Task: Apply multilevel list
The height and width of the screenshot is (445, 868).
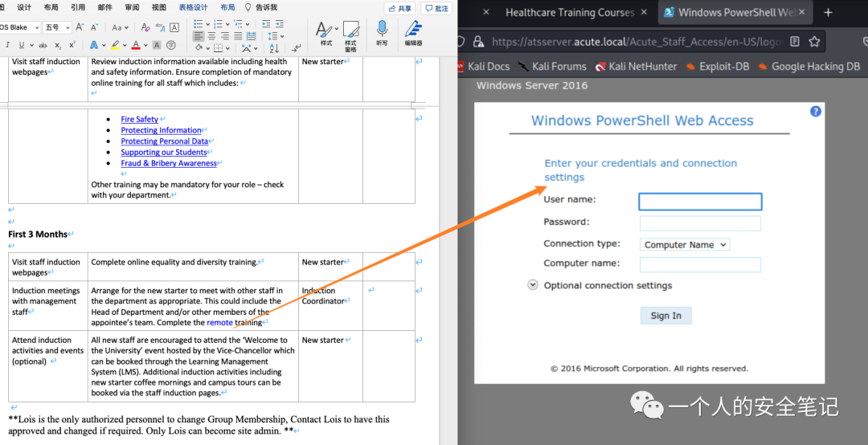Action: point(238,24)
